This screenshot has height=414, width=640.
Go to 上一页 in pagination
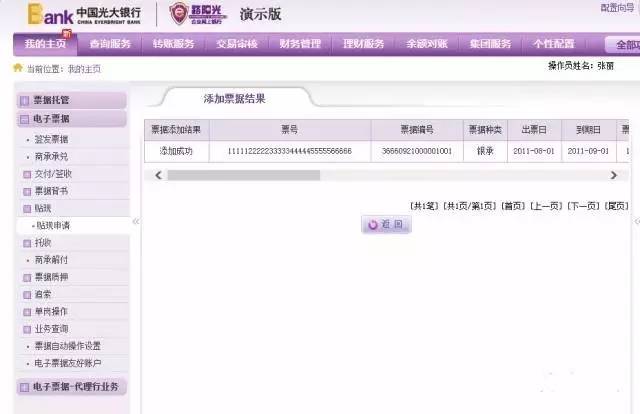[546, 206]
